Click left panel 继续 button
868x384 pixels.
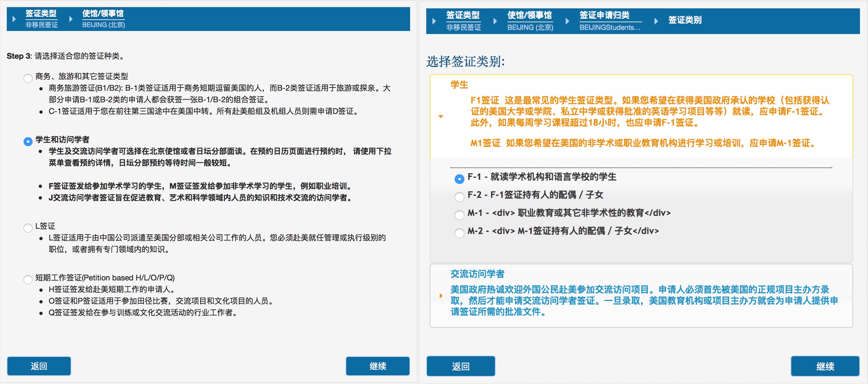pyautogui.click(x=378, y=366)
